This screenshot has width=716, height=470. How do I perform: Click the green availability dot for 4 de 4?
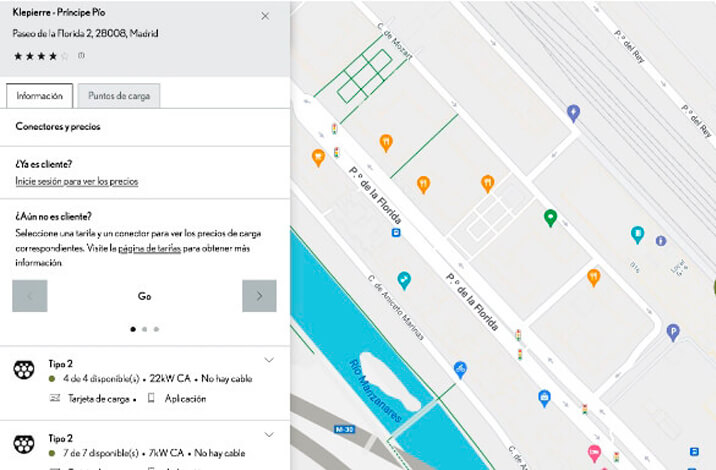(52, 379)
